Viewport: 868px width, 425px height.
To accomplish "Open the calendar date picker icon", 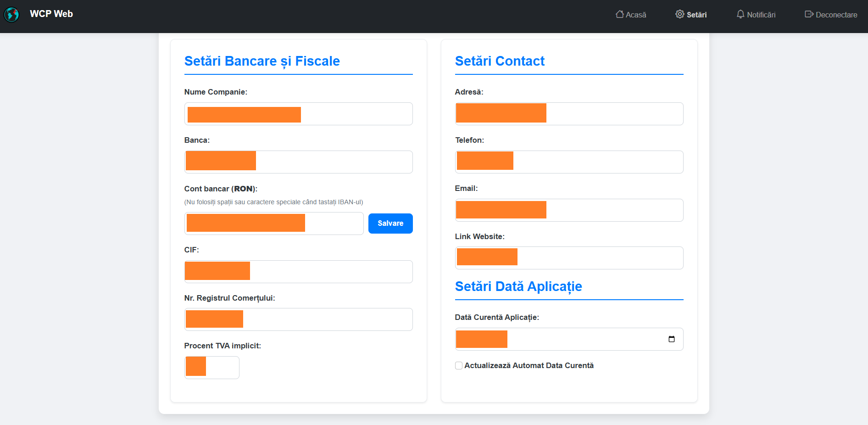I will click(672, 339).
